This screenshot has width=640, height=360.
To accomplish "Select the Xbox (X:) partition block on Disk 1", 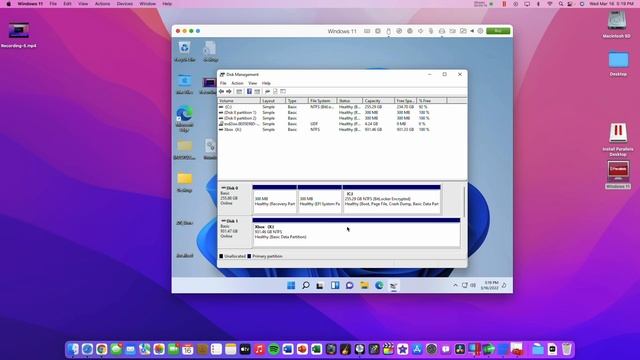I will [x=356, y=233].
